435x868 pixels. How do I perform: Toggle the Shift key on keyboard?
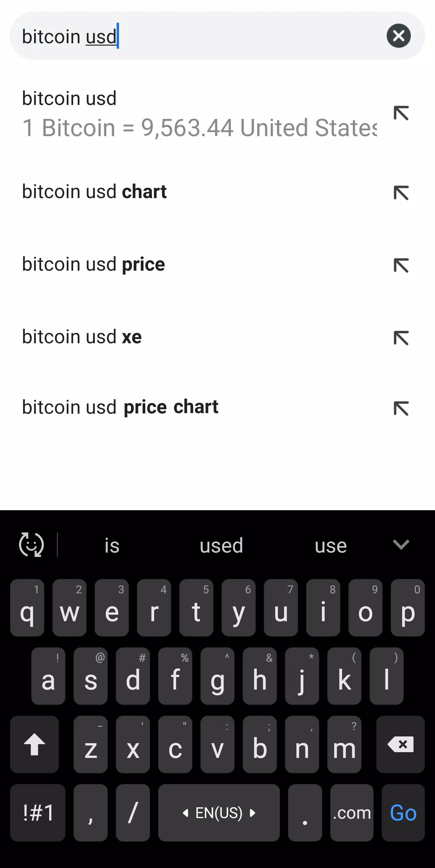(x=34, y=744)
